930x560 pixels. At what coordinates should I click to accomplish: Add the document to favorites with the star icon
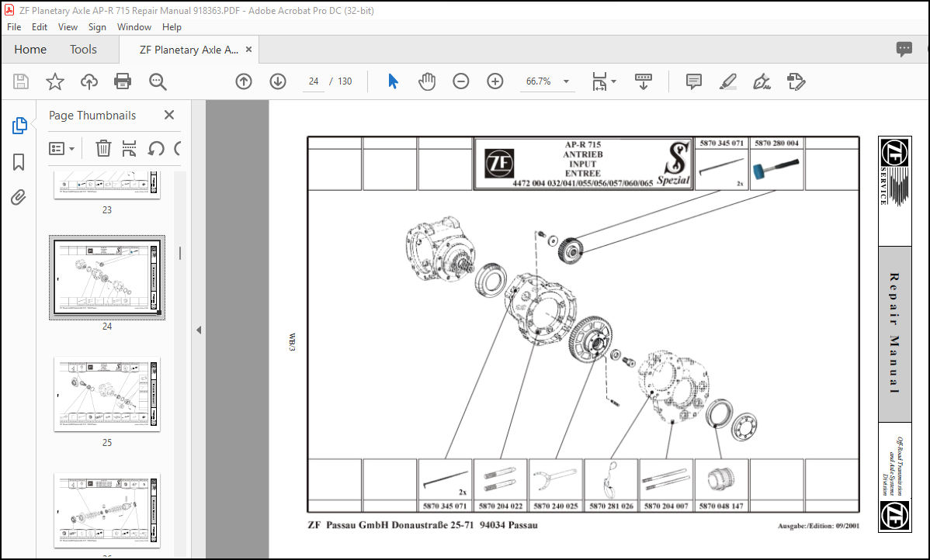[55, 81]
